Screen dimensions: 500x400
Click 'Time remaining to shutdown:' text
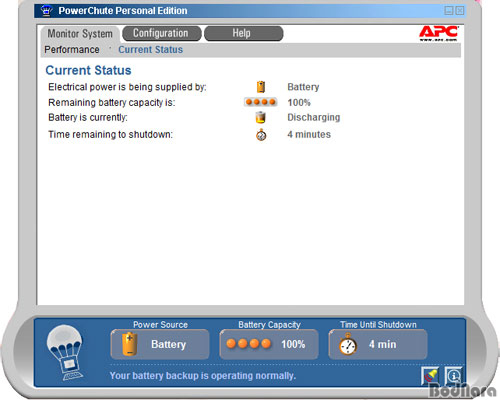point(111,134)
